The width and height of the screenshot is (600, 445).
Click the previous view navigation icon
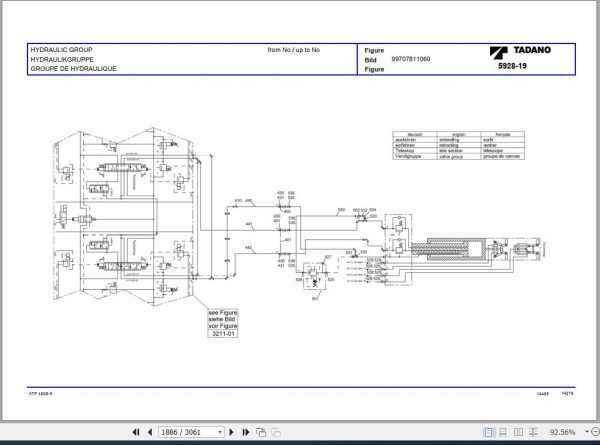click(x=261, y=432)
